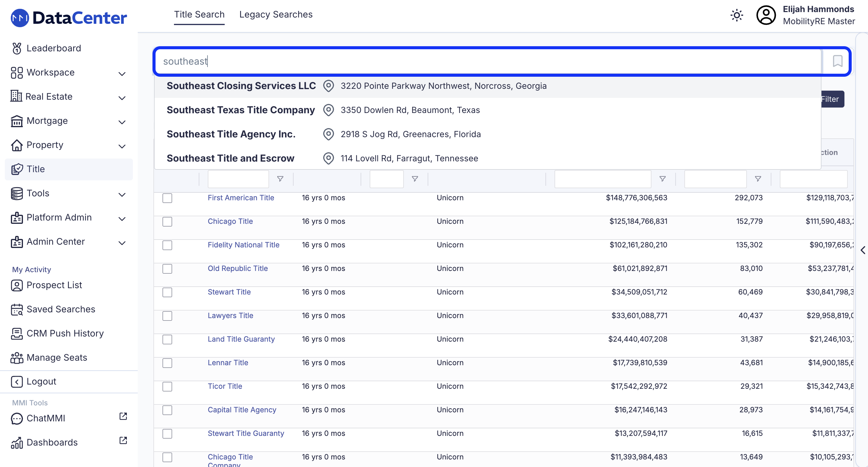Expand the Mortgage menu chevron
The height and width of the screenshot is (467, 868).
(x=122, y=122)
